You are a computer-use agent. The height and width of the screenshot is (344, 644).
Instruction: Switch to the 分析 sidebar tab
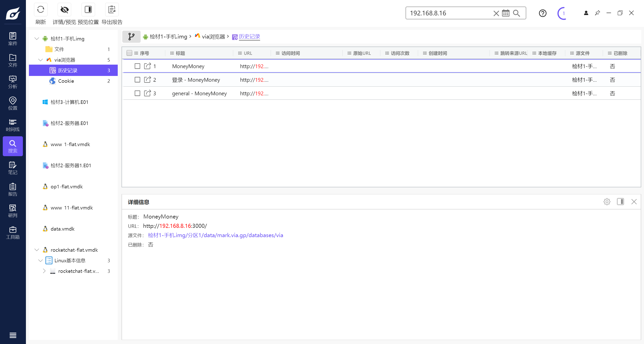point(13,82)
